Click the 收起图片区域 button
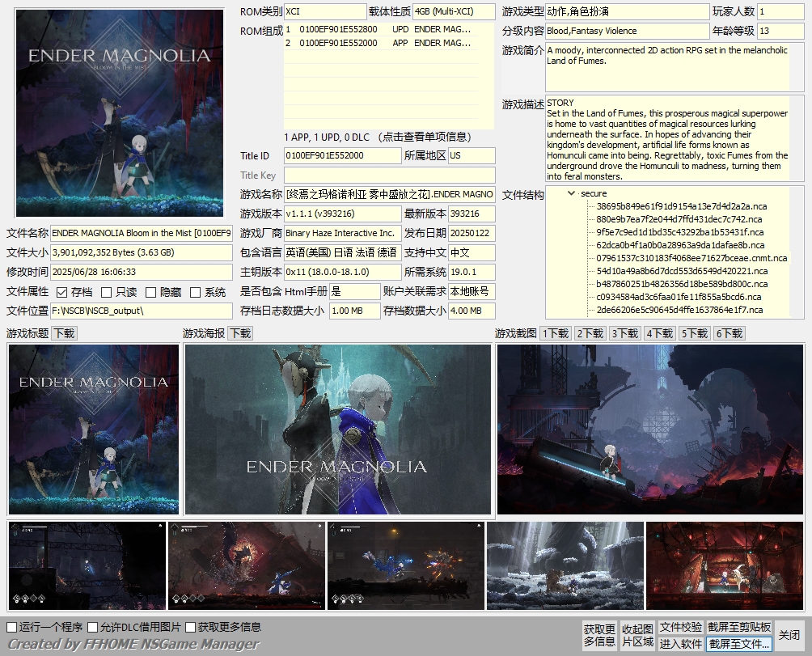 coord(637,635)
